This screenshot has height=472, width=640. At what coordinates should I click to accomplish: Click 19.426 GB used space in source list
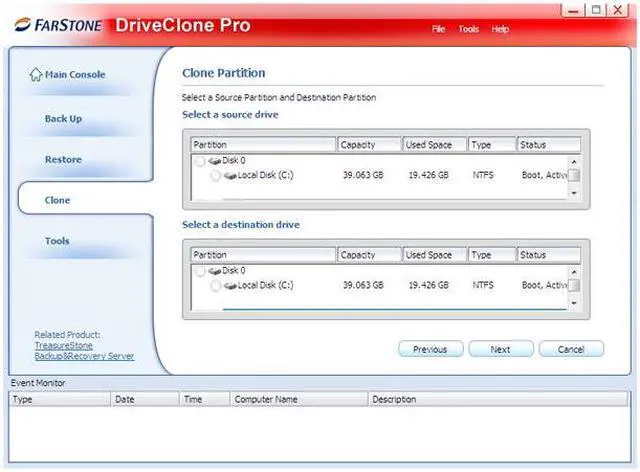pos(429,175)
